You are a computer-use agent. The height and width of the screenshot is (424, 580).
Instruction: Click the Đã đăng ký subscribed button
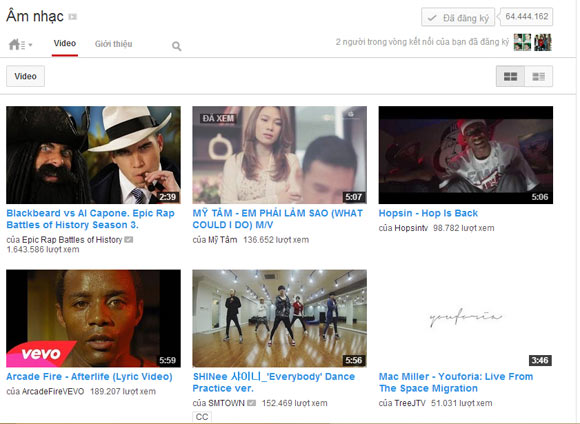[458, 17]
